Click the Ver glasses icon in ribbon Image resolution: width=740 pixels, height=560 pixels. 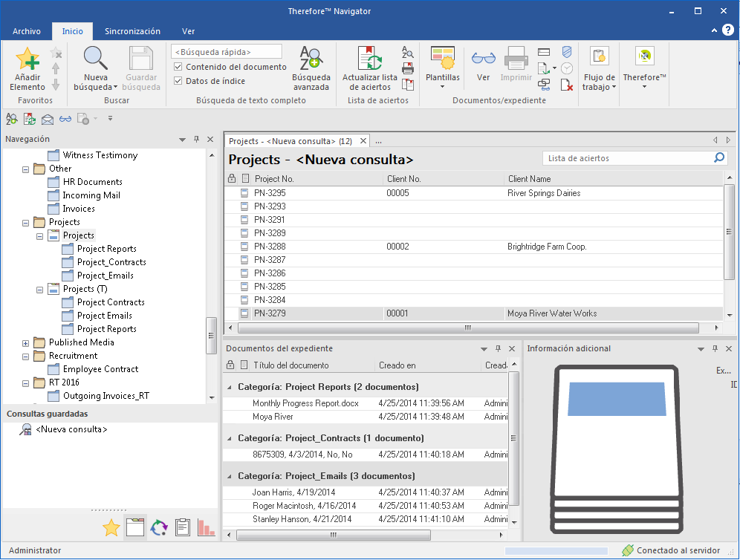(x=483, y=59)
